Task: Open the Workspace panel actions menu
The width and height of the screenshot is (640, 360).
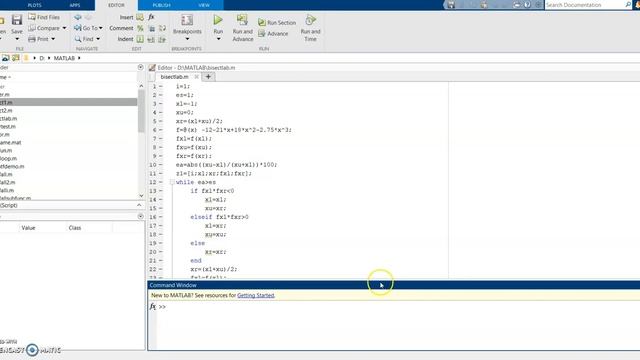Action: tap(140, 216)
